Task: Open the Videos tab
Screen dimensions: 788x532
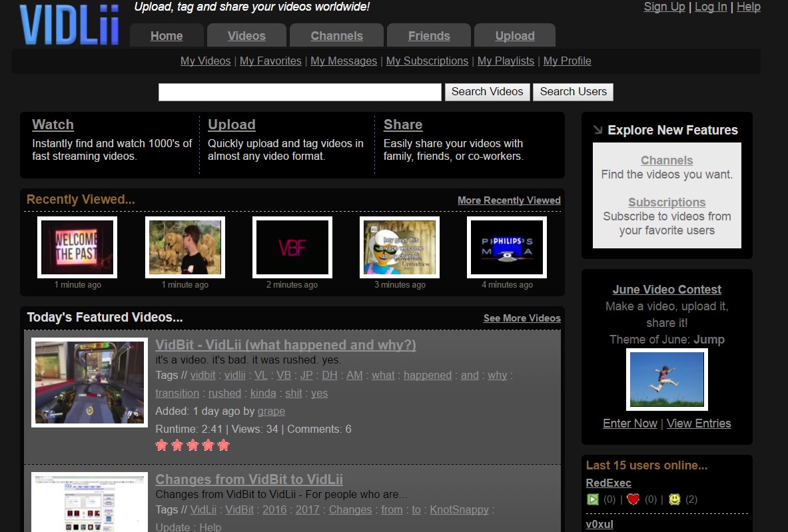Action: [246, 36]
